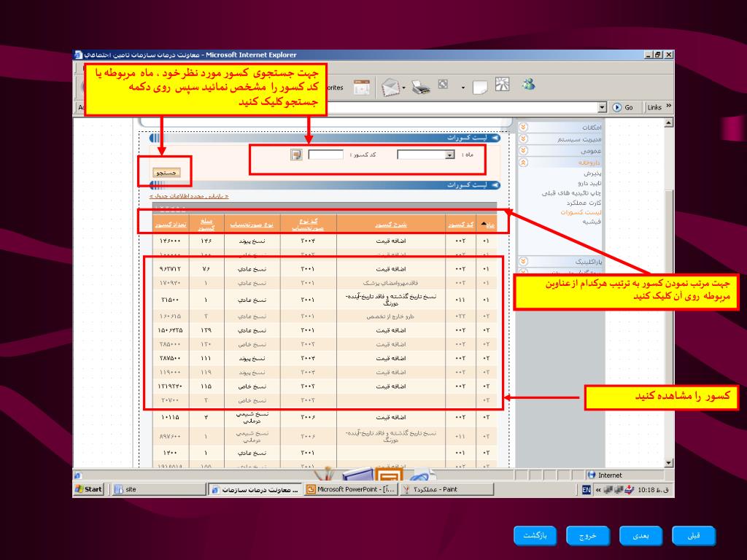The image size is (747, 560).
Task: Sort by the کد کسور column header
Action: (461, 225)
